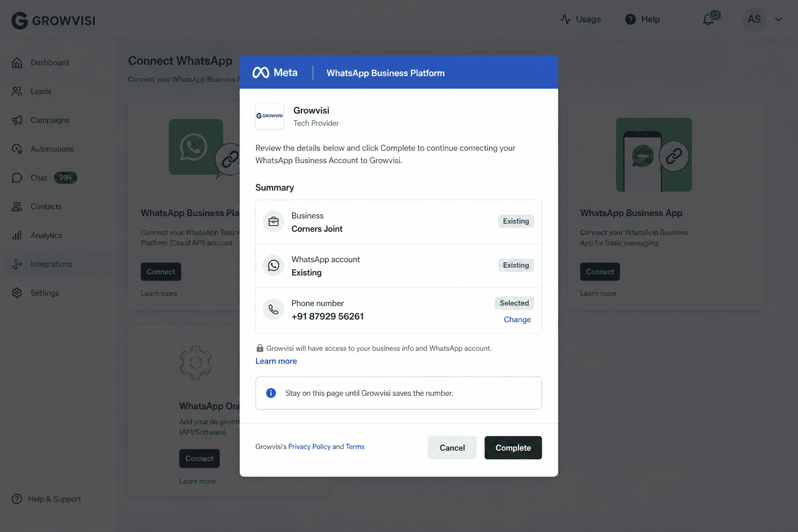This screenshot has width=798, height=532.
Task: Click Help & Support question icon
Action: click(x=17, y=499)
